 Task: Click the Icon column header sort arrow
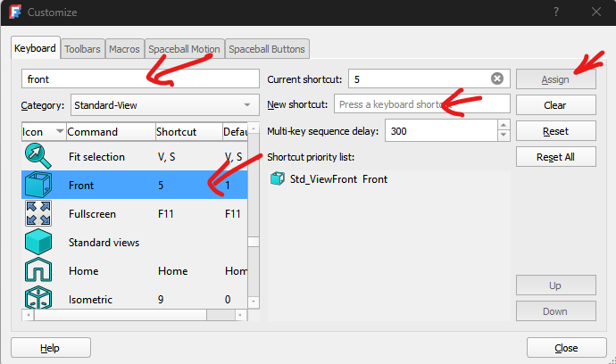pos(60,132)
